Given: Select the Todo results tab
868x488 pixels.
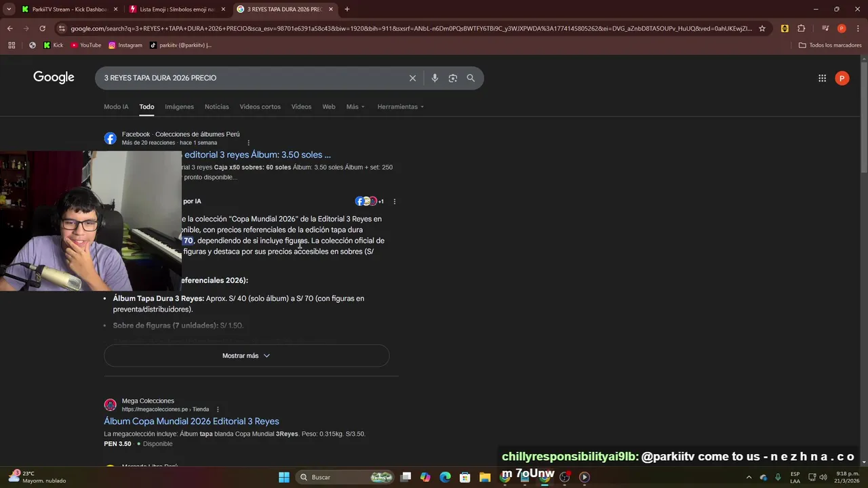Looking at the screenshot, I should [146, 106].
